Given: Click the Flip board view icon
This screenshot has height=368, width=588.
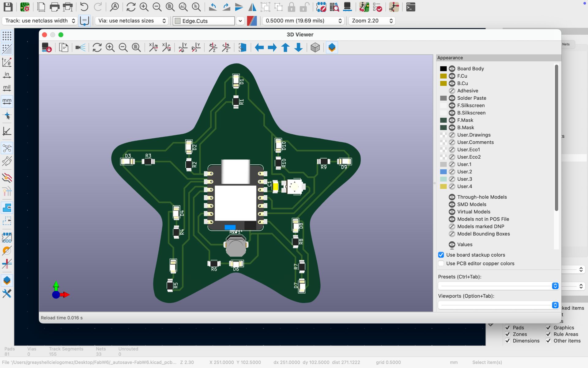Looking at the screenshot, I should tap(243, 48).
